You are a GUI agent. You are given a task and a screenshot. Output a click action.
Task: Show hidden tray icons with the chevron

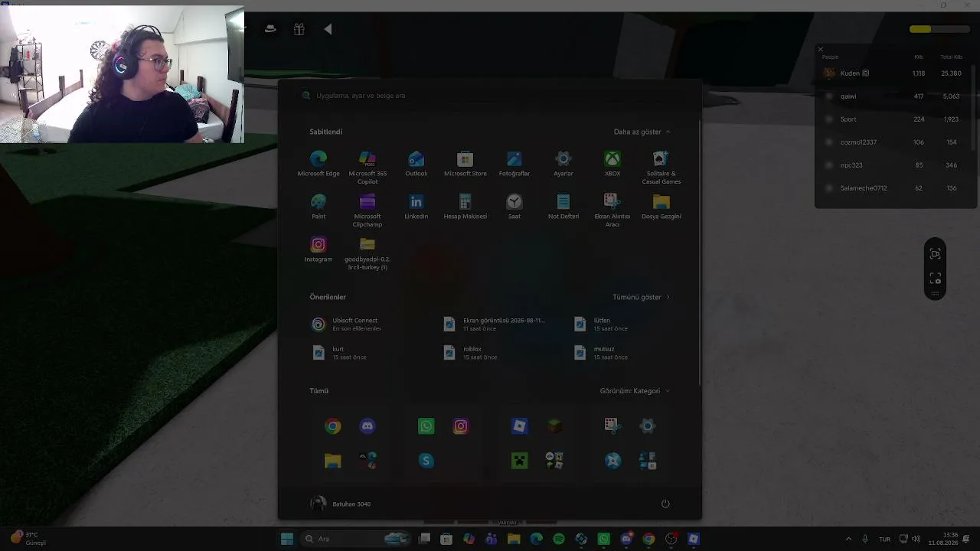(x=848, y=539)
